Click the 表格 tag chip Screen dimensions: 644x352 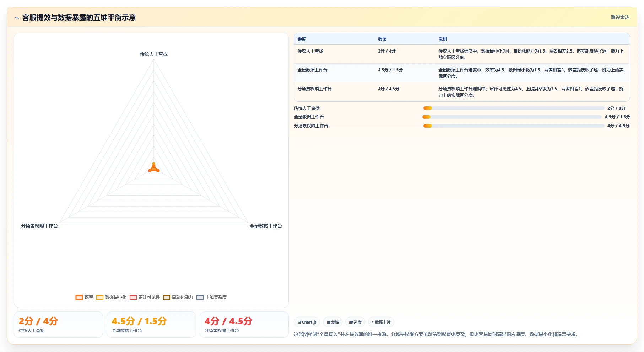[x=332, y=322]
